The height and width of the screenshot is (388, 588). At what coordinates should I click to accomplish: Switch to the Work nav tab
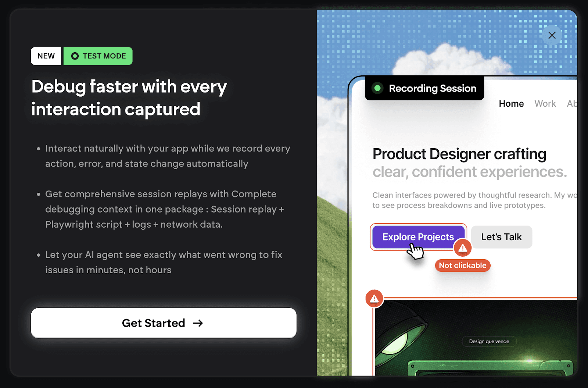tap(545, 104)
